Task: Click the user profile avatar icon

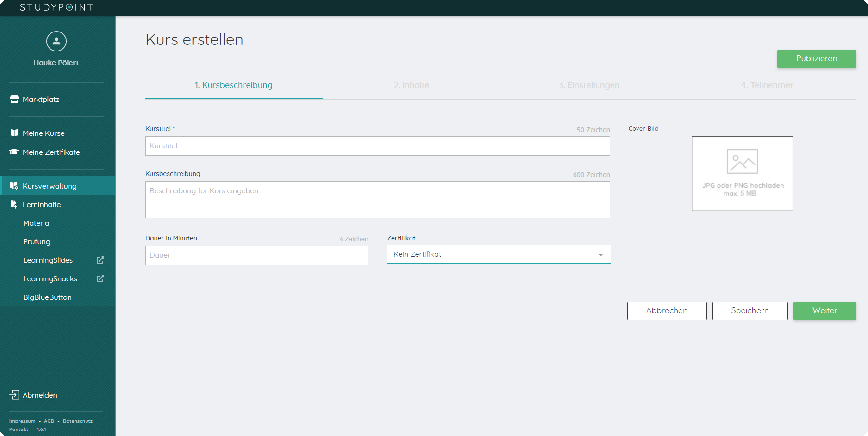Action: click(x=56, y=41)
